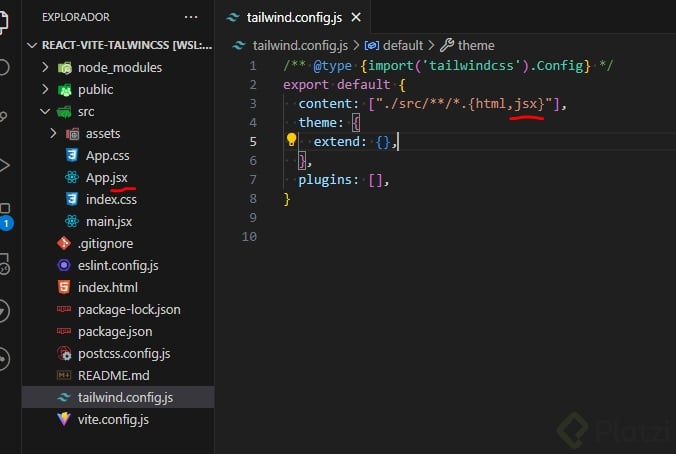The image size is (676, 454).
Task: Click the package-lock.json npm icon
Action: click(64, 309)
